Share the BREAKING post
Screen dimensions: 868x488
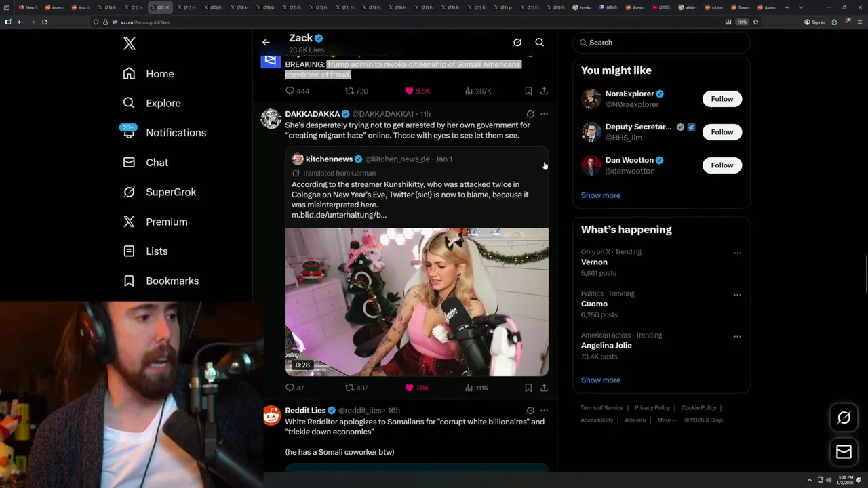[x=544, y=91]
